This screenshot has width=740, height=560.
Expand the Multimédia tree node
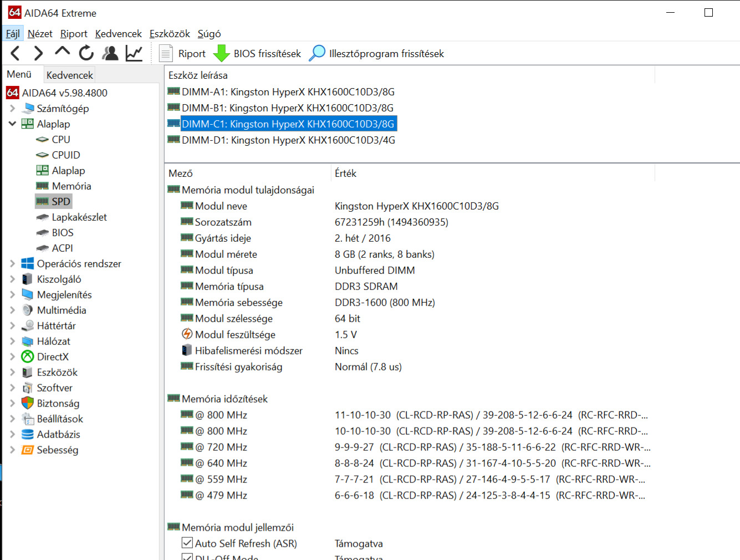(x=12, y=310)
